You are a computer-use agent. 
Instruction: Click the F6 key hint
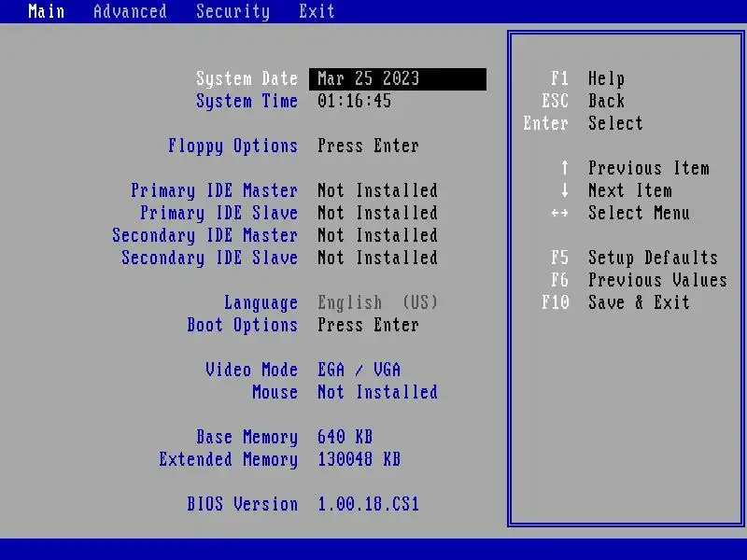(559, 280)
